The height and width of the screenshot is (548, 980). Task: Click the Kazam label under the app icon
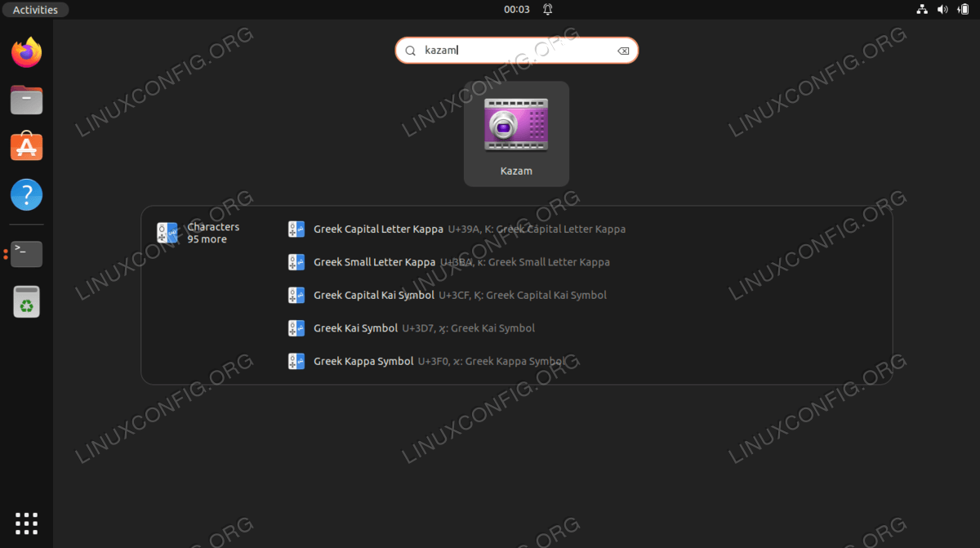[516, 171]
